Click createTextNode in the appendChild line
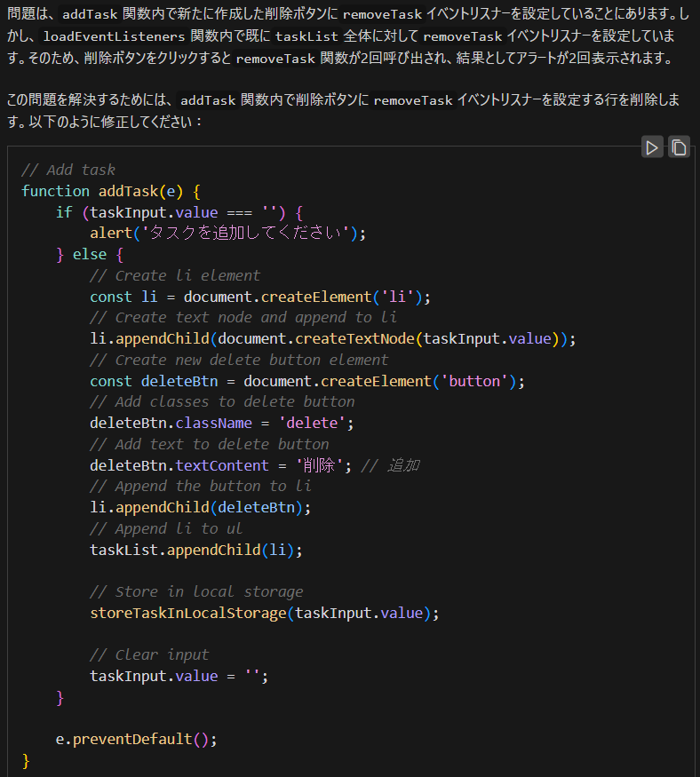This screenshot has width=700, height=777. click(354, 338)
